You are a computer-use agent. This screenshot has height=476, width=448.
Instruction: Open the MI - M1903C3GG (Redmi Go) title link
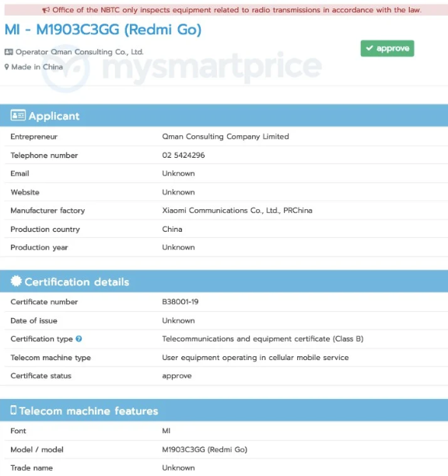[x=103, y=30]
